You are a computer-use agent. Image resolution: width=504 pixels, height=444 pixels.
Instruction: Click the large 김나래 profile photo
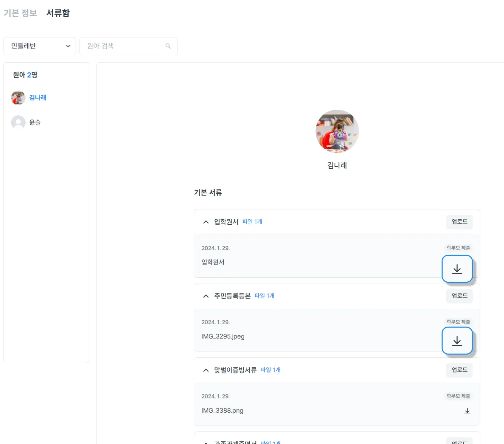point(337,131)
